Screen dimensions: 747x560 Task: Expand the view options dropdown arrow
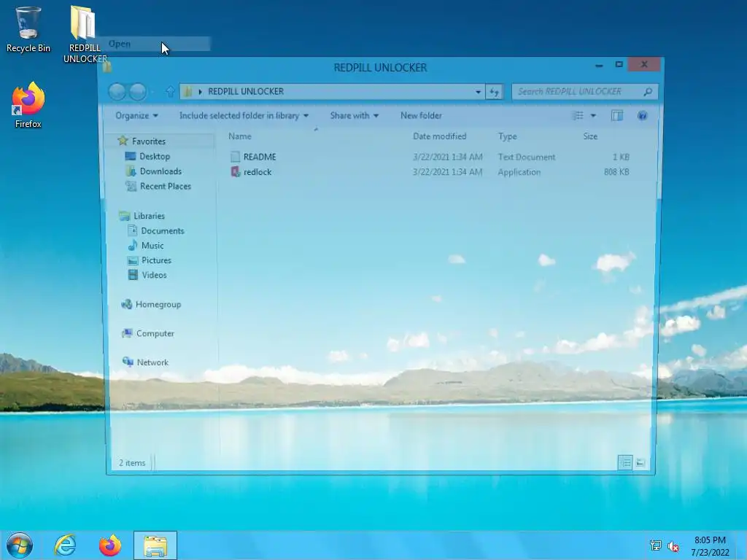tap(593, 116)
